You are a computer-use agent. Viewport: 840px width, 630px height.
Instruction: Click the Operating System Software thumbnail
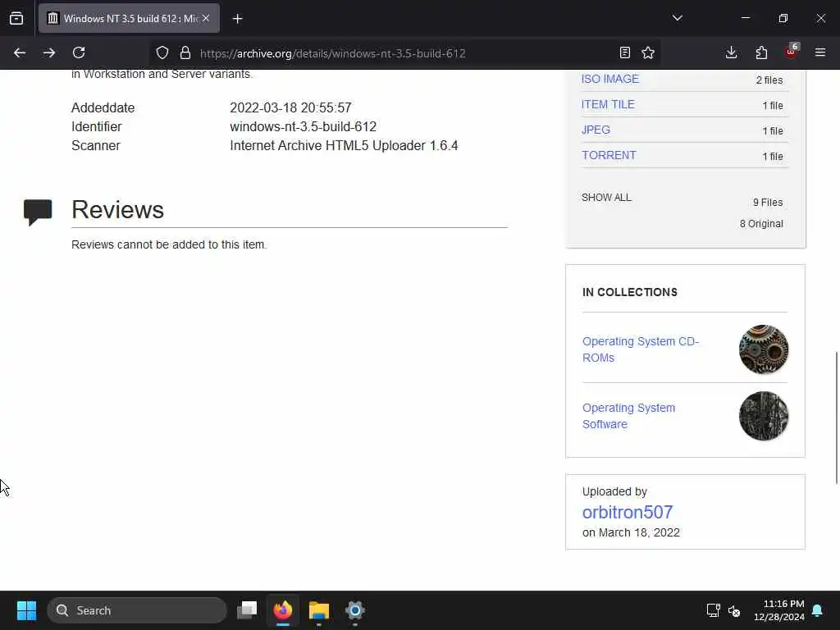[764, 416]
